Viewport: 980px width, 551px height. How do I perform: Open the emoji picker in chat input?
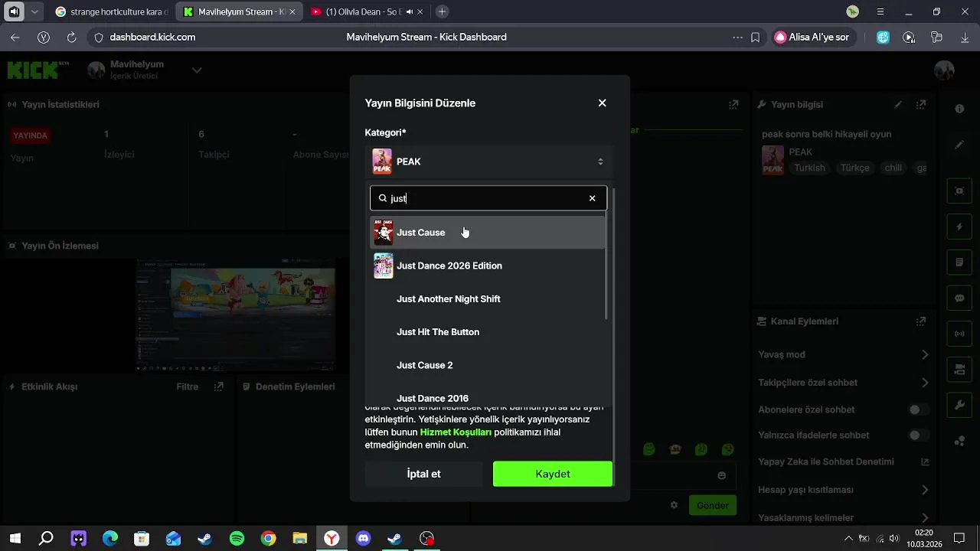click(x=721, y=475)
